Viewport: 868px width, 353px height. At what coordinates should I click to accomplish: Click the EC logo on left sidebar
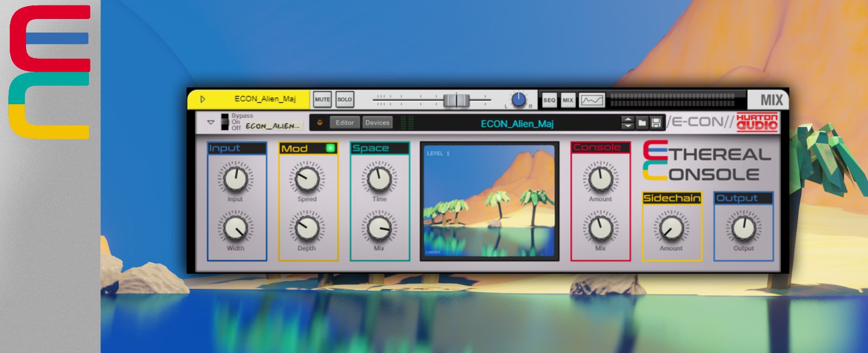click(x=49, y=72)
